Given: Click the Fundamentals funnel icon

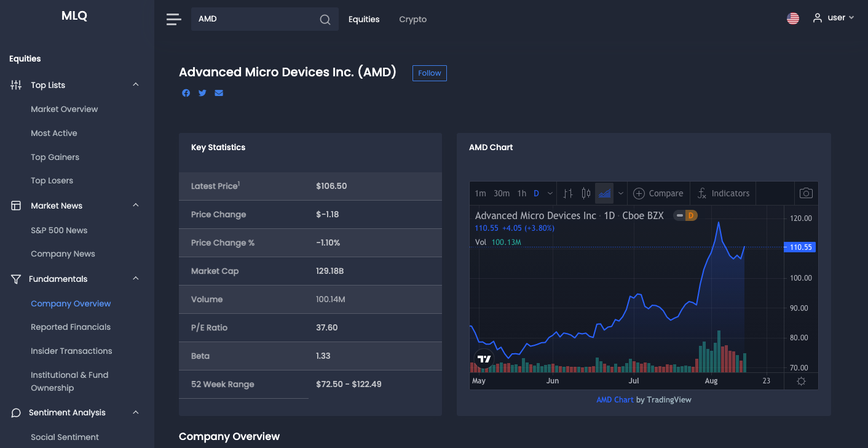Looking at the screenshot, I should 16,279.
